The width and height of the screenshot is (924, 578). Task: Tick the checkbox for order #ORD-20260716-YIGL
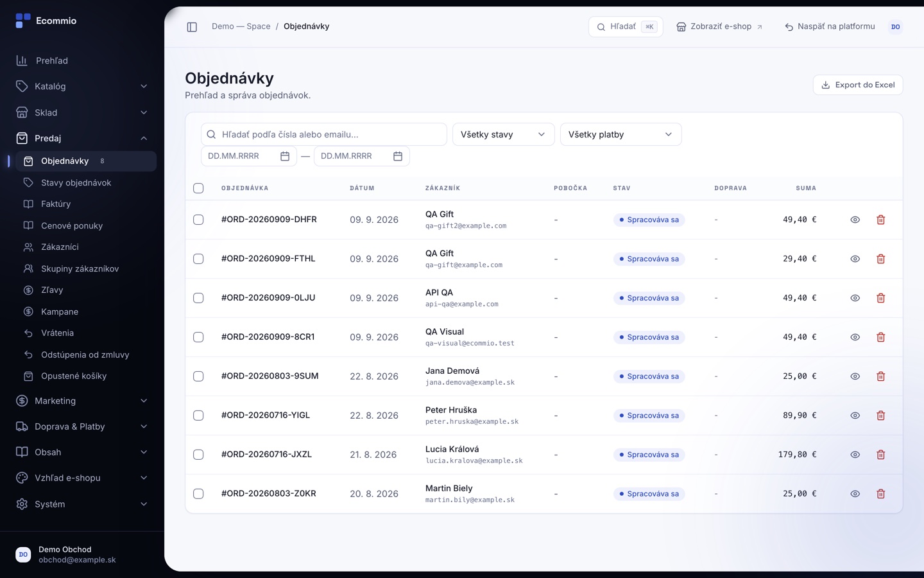click(198, 416)
